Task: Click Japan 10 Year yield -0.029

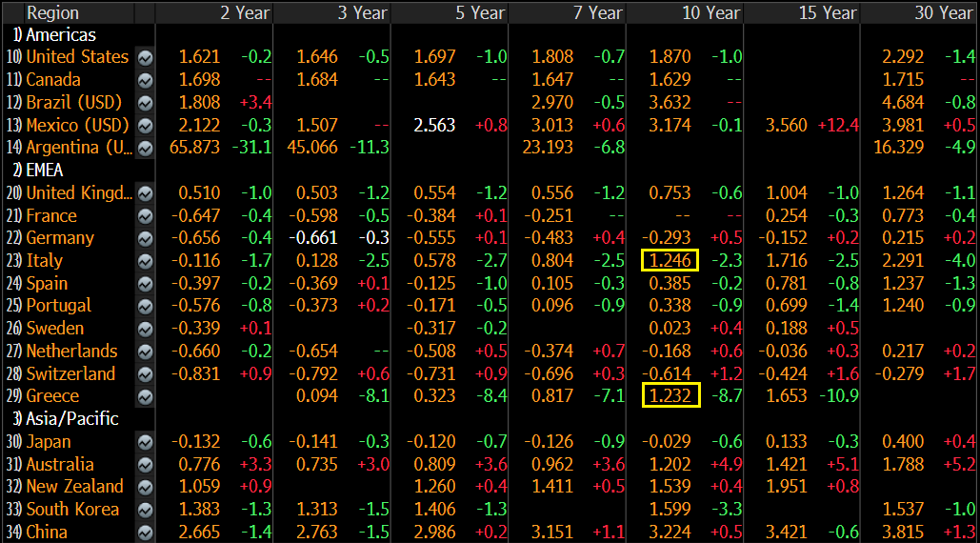Action: pos(667,442)
